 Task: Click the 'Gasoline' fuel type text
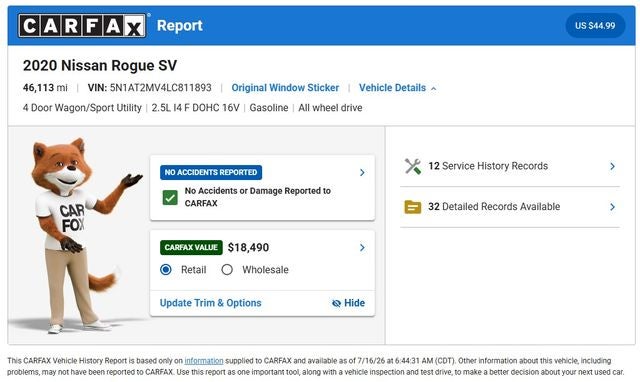tap(269, 108)
